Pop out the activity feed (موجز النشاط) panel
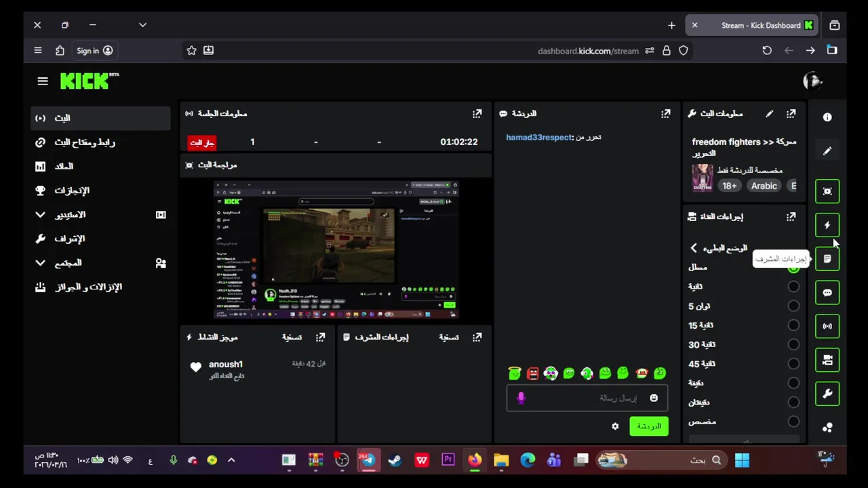The height and width of the screenshot is (488, 868). [320, 337]
